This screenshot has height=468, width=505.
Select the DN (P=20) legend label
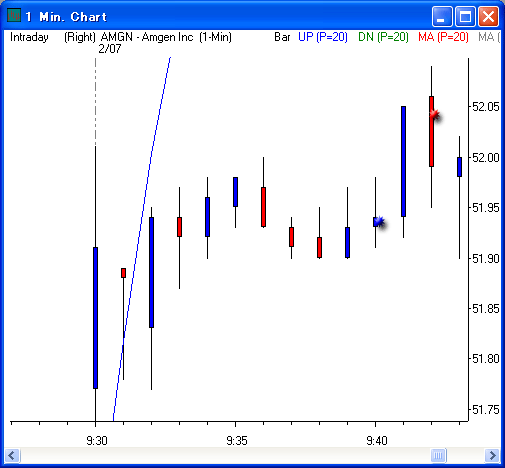383,37
